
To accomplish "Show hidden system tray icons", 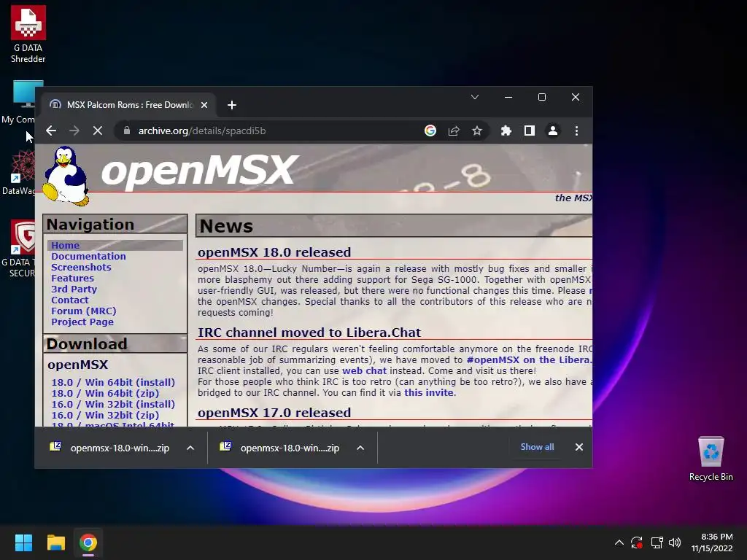I will coord(619,542).
